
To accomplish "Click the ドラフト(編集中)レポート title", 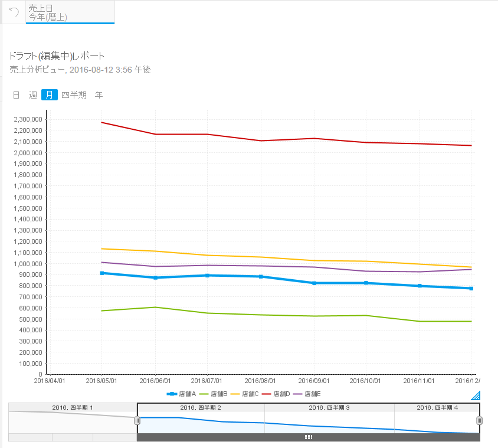I will pos(57,56).
